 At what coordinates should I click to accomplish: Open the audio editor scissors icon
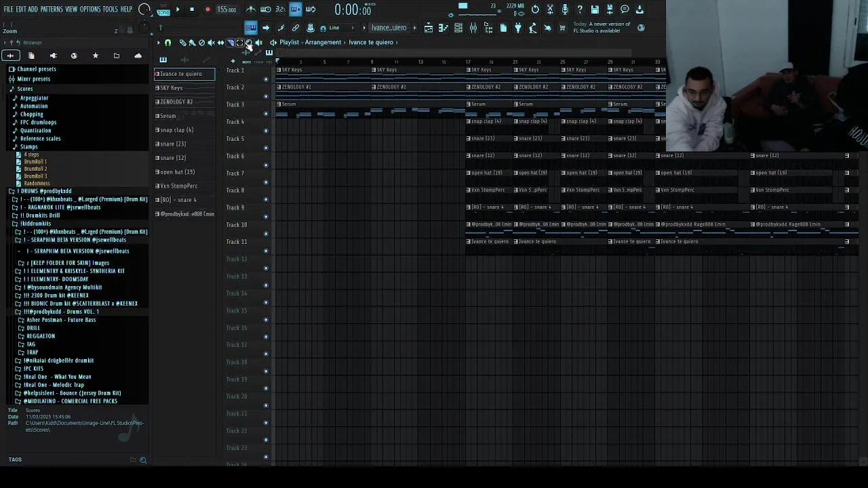[550, 9]
